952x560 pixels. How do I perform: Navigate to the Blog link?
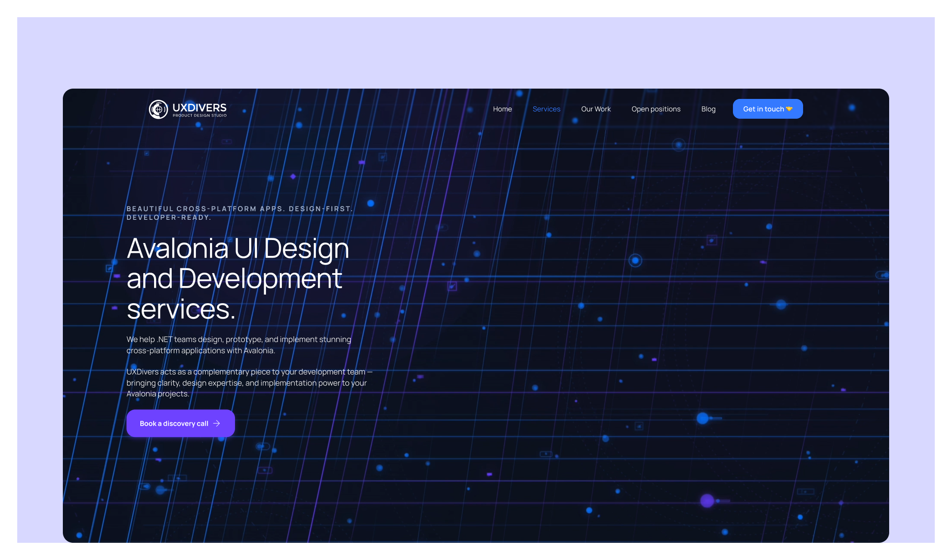(708, 109)
